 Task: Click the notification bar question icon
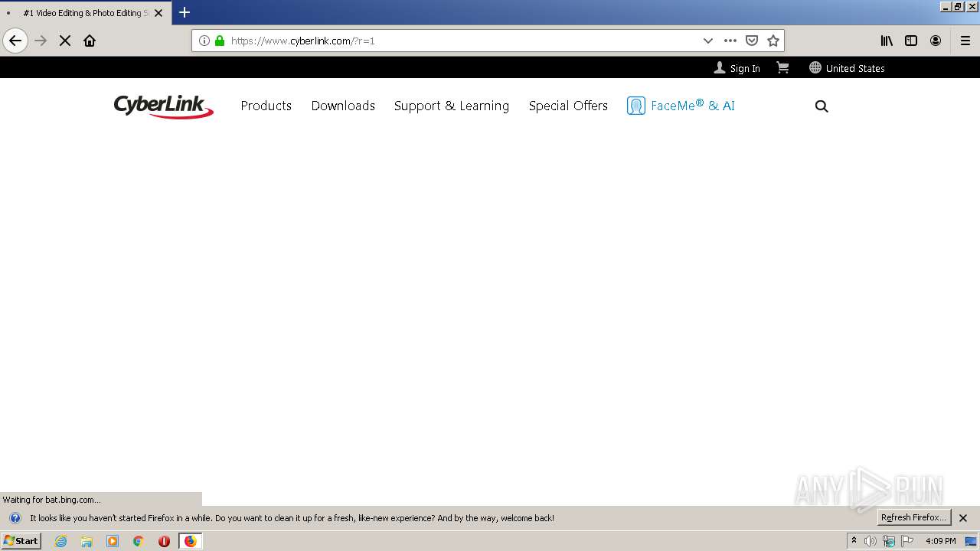pos(15,518)
